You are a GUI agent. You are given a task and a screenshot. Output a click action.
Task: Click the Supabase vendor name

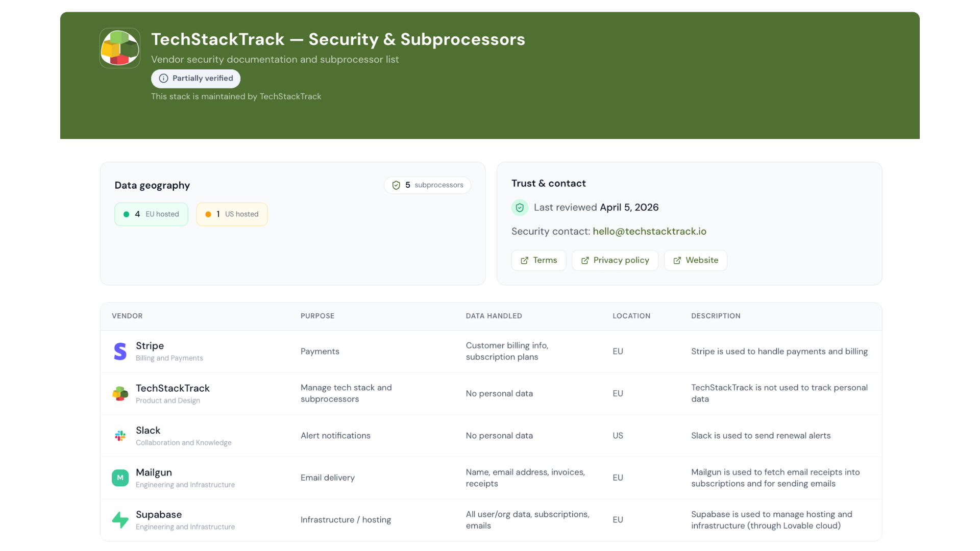click(159, 515)
